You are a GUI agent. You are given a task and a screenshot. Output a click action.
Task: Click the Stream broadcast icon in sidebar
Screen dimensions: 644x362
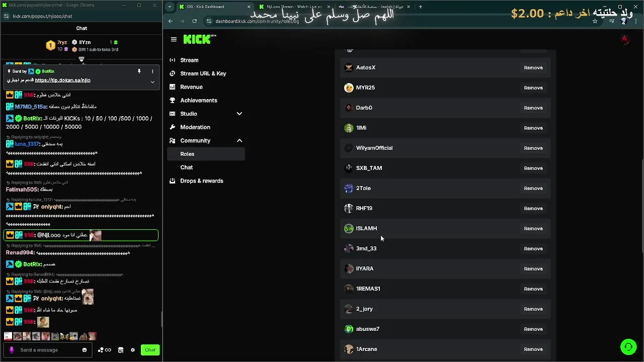173,60
